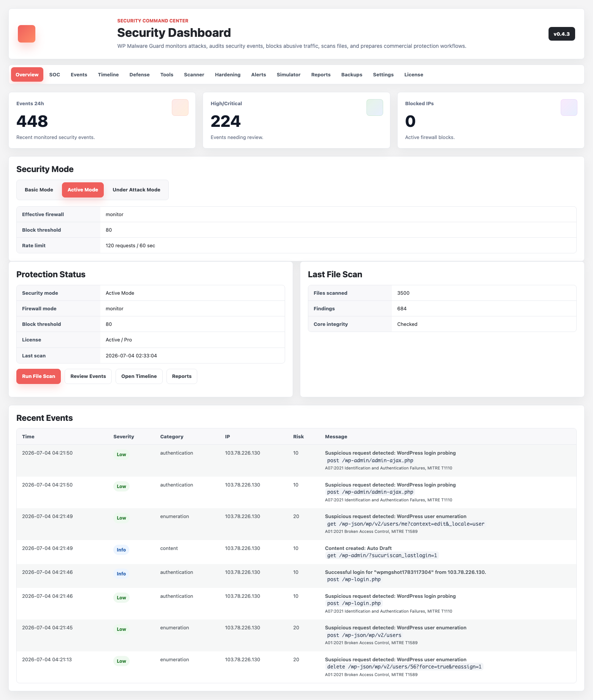Screen dimensions: 593x700
Task: Click the License value Active / Pro
Action: (x=119, y=340)
